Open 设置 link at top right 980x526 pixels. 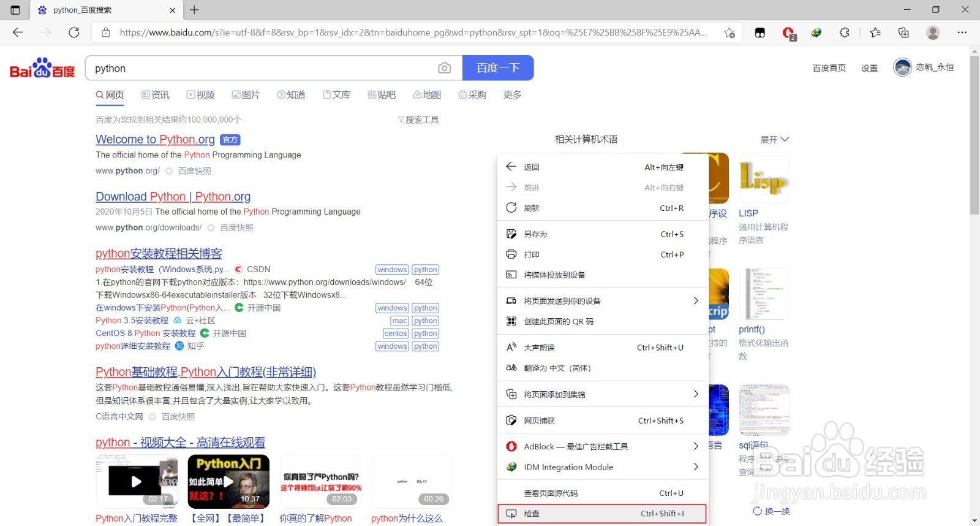(870, 68)
